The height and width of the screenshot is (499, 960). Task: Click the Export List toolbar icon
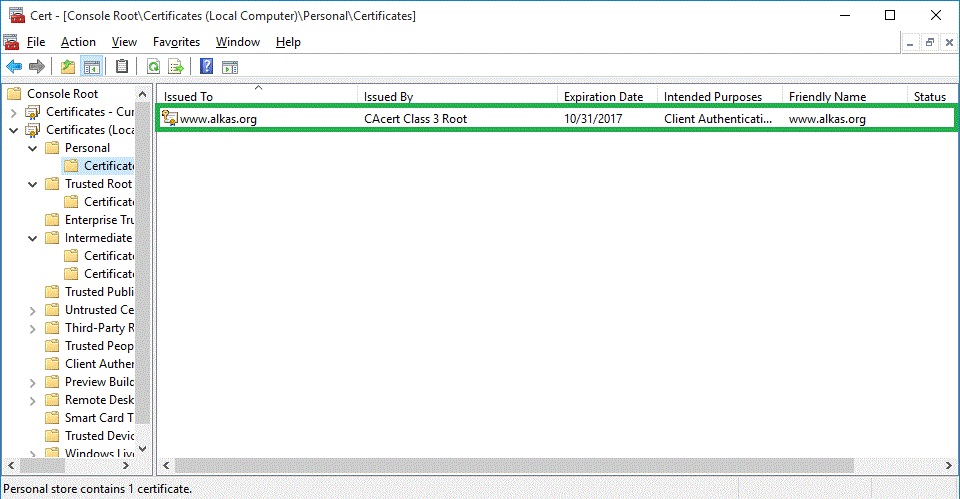(x=176, y=67)
